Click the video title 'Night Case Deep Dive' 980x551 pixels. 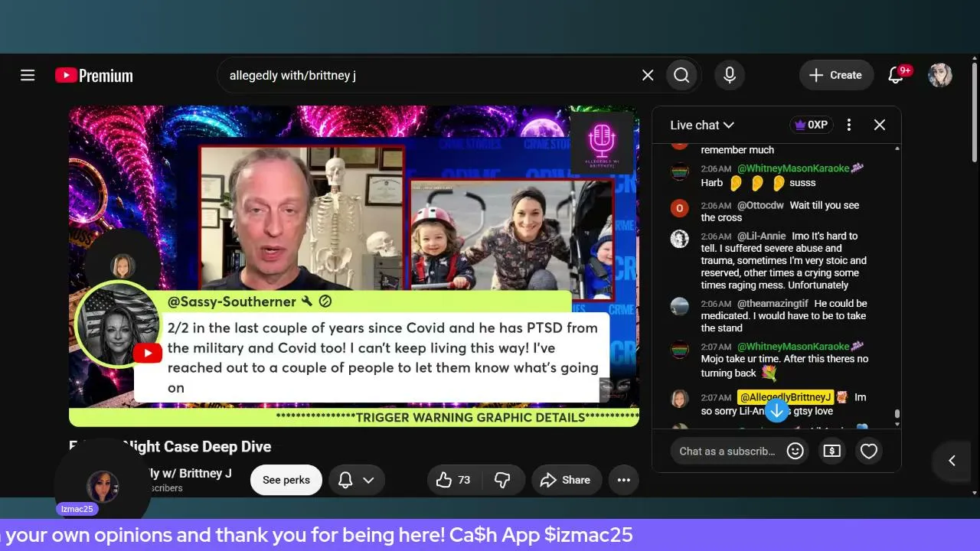coord(170,446)
